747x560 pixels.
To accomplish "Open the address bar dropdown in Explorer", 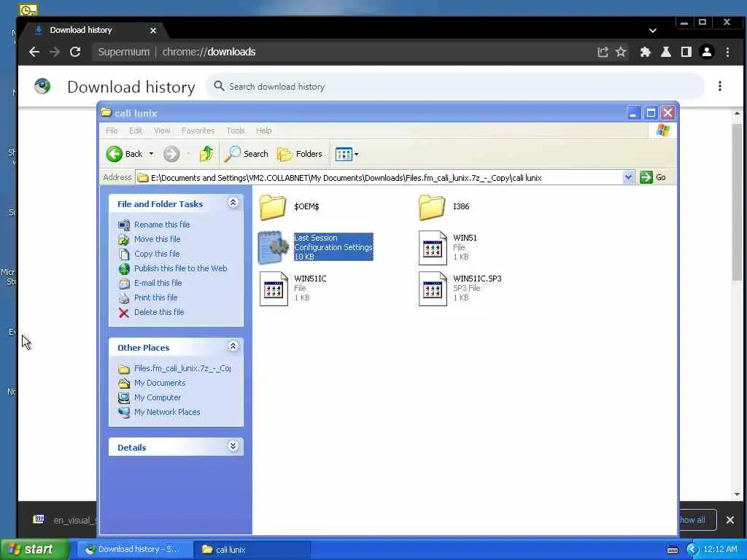I will pos(628,177).
